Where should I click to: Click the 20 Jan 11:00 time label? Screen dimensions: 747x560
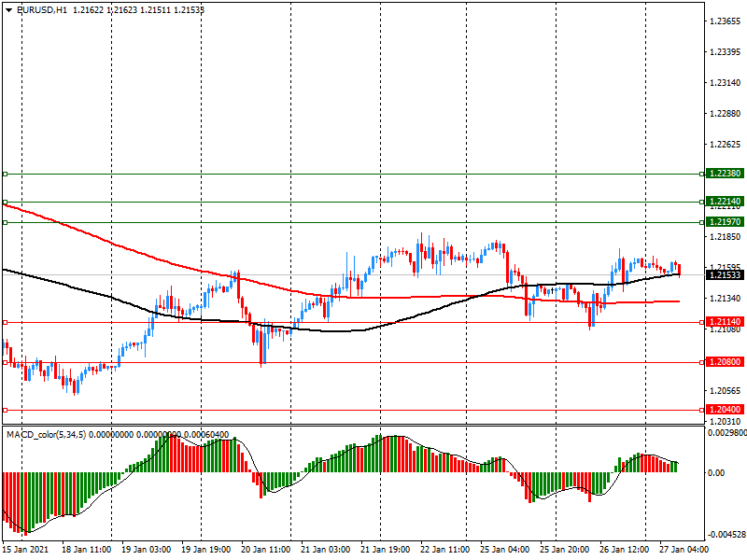coord(266,550)
